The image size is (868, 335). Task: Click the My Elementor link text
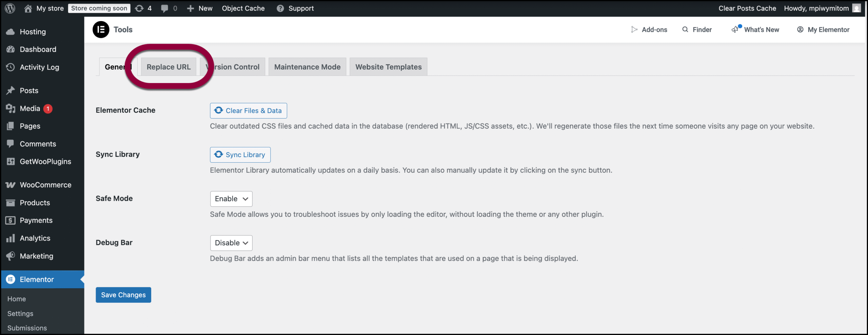(828, 29)
